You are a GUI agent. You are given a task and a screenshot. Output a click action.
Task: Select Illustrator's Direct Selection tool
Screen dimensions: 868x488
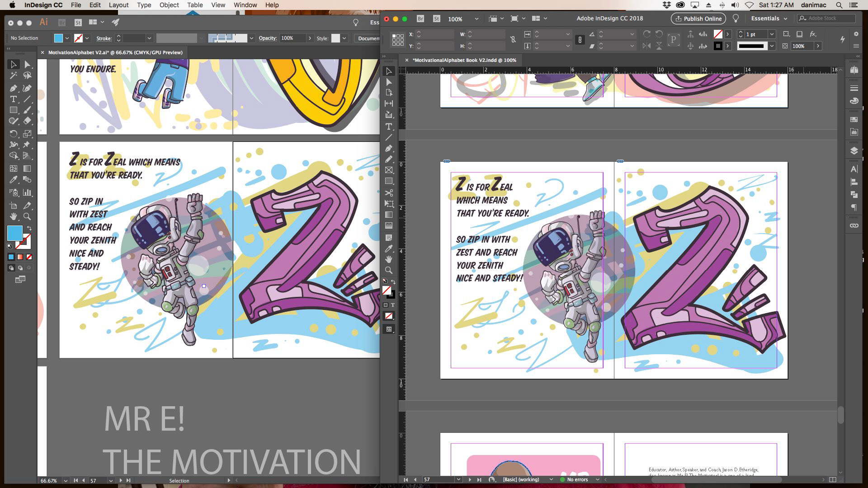coord(27,65)
